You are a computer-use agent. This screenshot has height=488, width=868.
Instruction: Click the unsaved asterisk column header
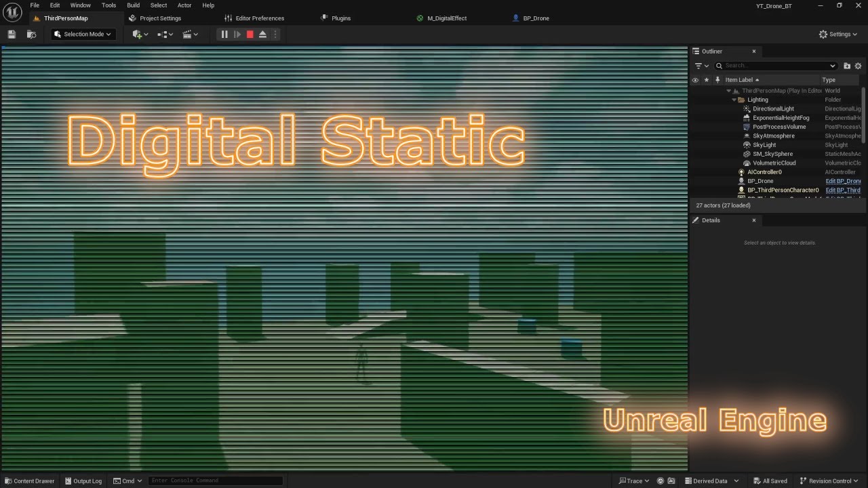[707, 80]
